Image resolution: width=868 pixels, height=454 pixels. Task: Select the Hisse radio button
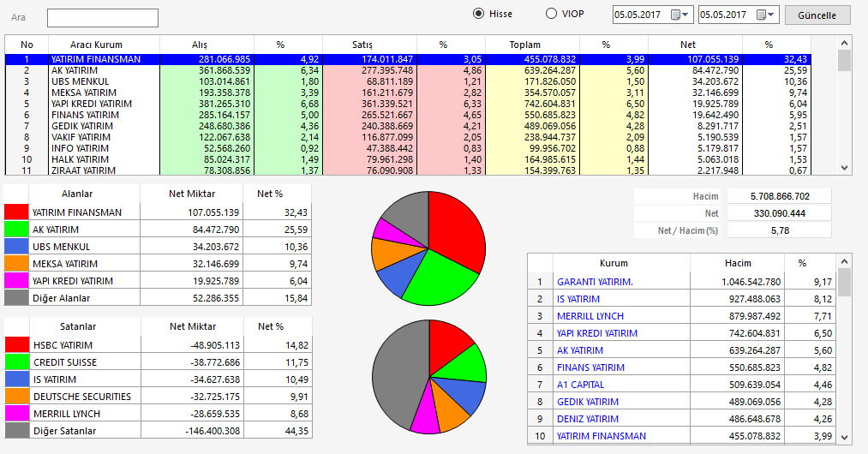(x=478, y=14)
